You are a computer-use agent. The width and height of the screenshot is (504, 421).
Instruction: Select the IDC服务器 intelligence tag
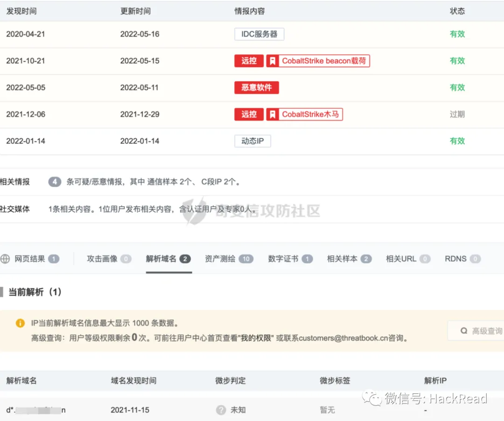(x=259, y=34)
